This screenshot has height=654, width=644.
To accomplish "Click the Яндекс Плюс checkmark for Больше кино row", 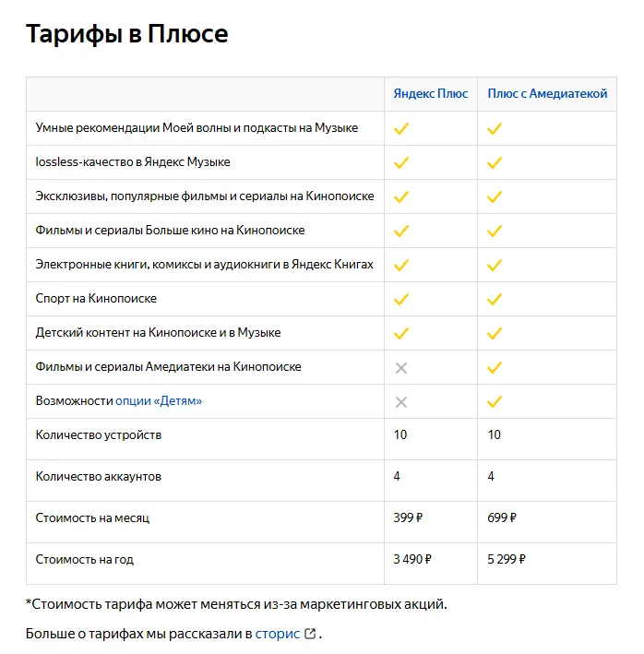I will 401,232.
